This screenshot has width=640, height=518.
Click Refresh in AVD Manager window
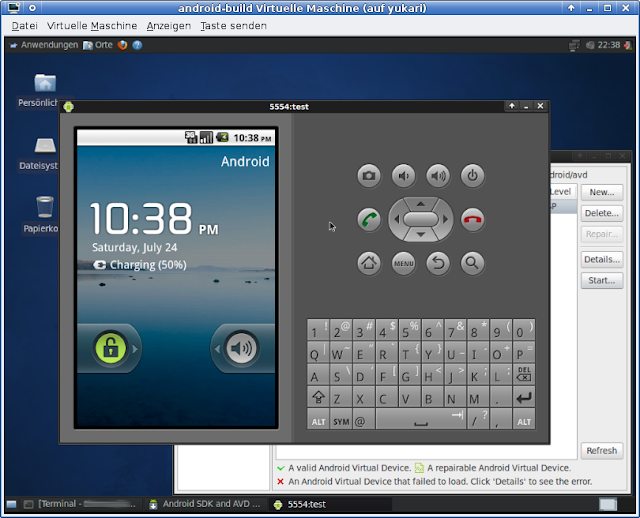pos(602,451)
